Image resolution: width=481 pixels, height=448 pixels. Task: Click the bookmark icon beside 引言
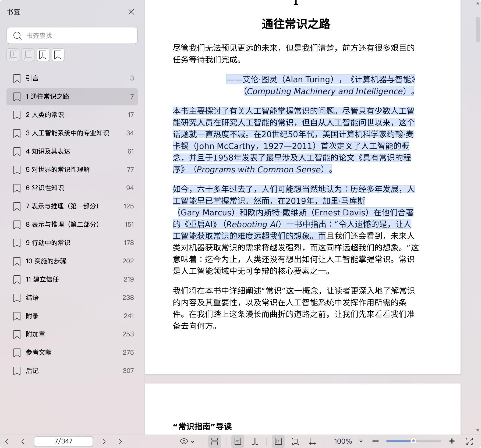[17, 79]
